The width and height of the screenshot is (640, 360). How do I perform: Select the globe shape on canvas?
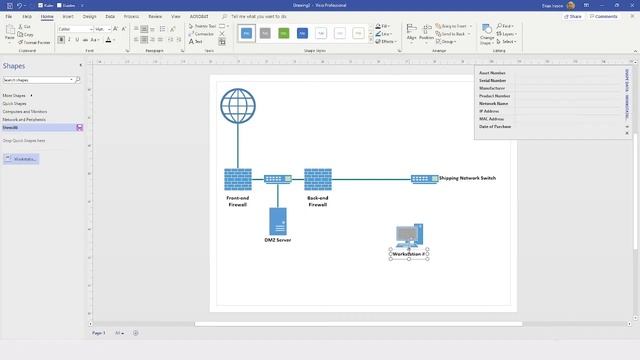click(238, 106)
